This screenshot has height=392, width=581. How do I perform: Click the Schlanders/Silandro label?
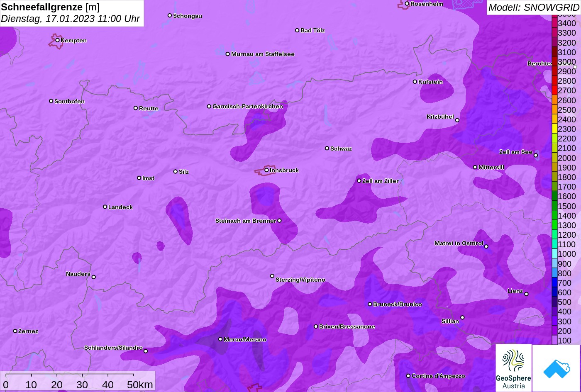pos(113,348)
